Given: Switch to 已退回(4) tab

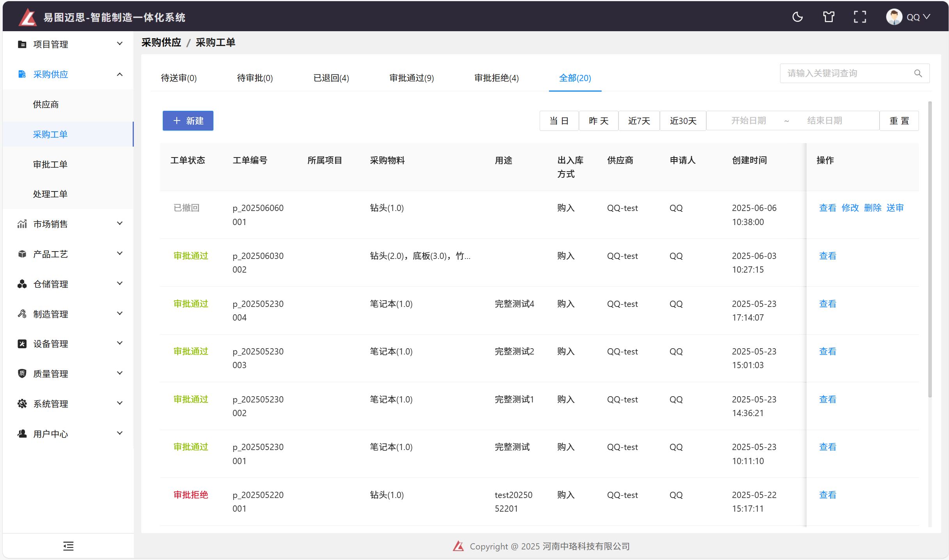Looking at the screenshot, I should click(331, 78).
